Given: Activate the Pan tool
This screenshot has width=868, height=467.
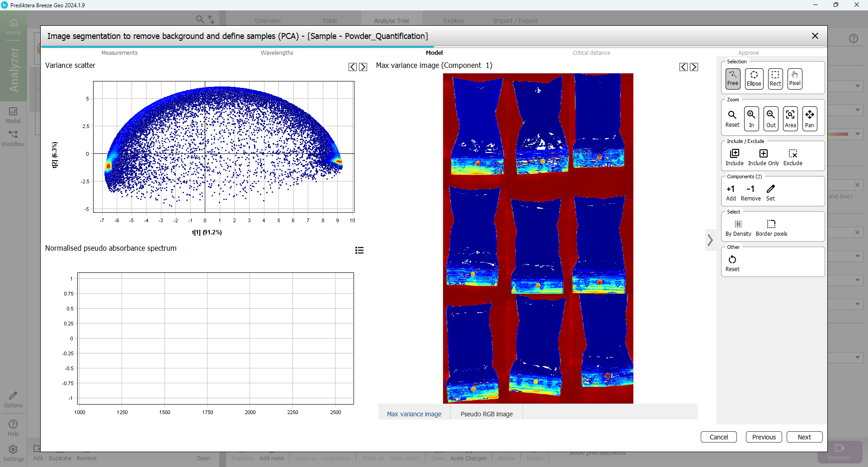Looking at the screenshot, I should coord(809,119).
